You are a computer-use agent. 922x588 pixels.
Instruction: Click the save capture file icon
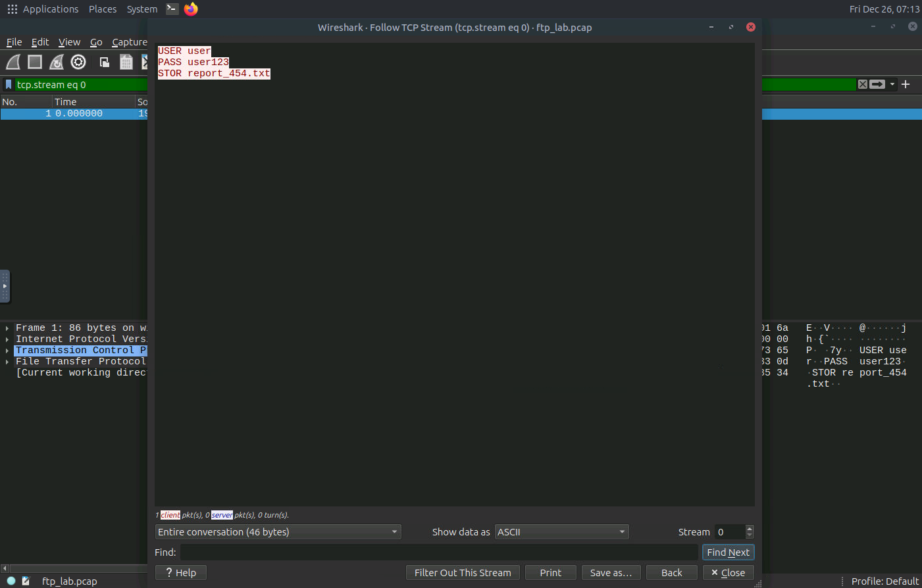point(126,62)
